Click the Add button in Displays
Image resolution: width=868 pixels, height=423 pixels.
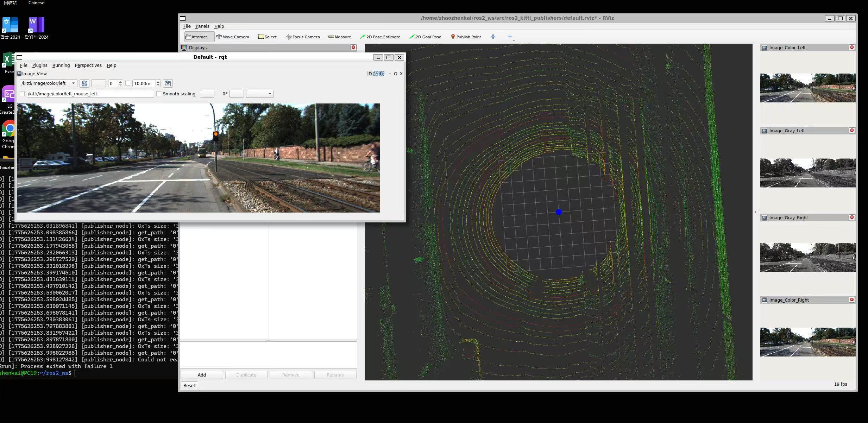click(x=202, y=375)
